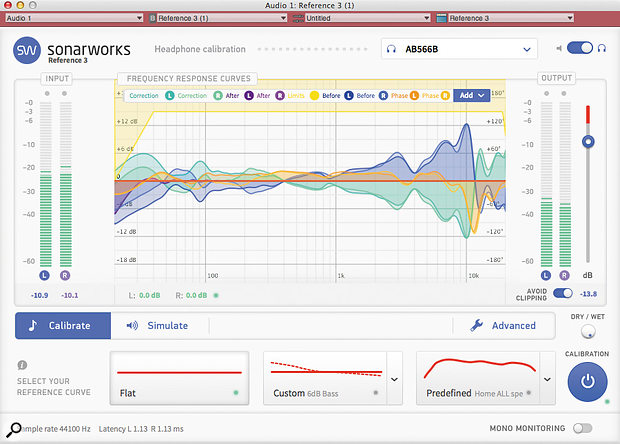Toggle Phase R curve visibility
Image resolution: width=620 pixels, height=444 pixels.
click(445, 96)
